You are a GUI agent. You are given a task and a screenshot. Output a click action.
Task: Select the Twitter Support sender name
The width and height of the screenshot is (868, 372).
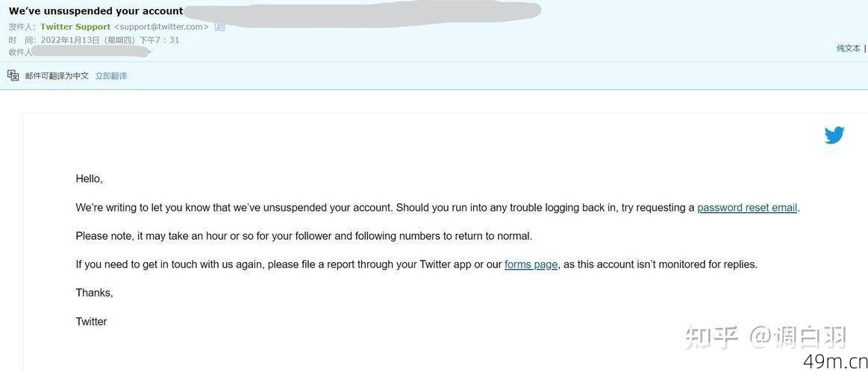click(x=75, y=27)
